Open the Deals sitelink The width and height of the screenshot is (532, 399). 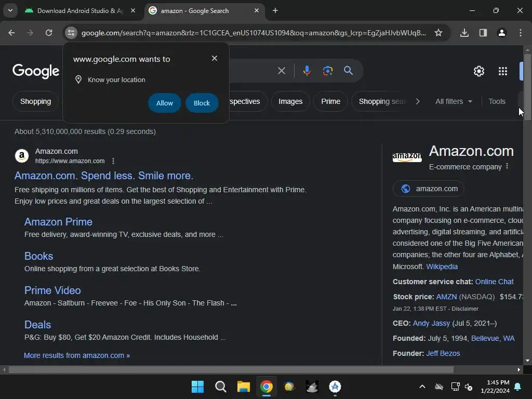click(37, 325)
